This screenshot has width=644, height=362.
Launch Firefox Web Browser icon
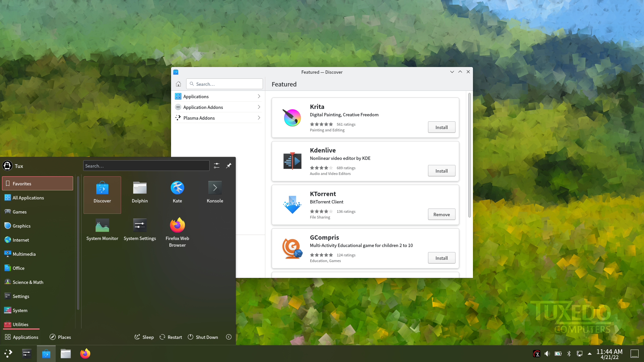click(x=177, y=226)
